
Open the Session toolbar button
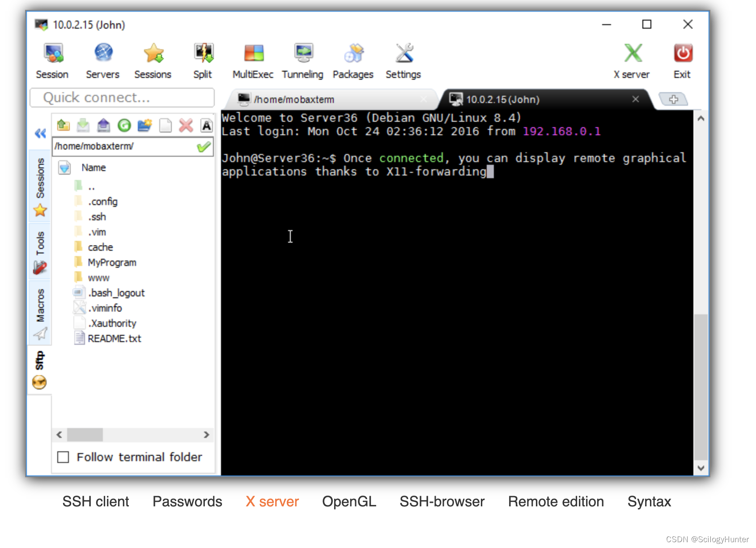(52, 61)
